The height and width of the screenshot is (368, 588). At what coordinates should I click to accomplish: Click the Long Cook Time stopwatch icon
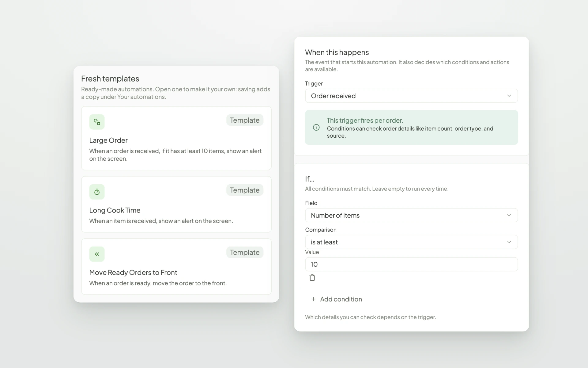click(97, 192)
